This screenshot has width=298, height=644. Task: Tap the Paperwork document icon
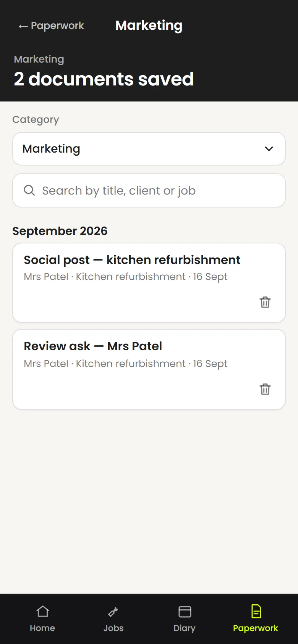(x=256, y=611)
